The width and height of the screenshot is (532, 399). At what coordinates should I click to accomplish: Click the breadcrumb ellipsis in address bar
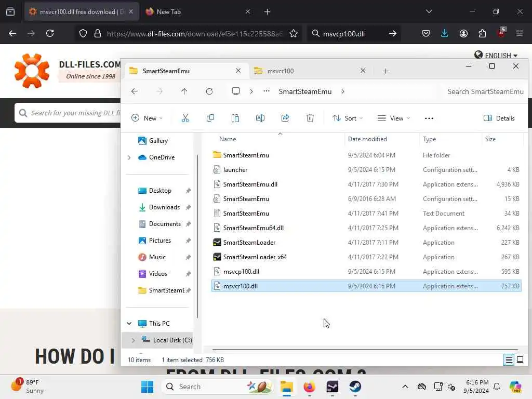click(x=267, y=91)
